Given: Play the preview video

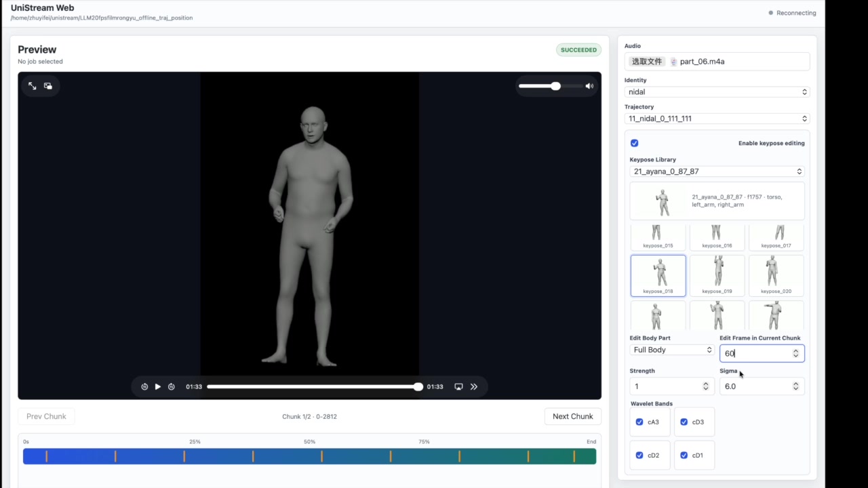Looking at the screenshot, I should click(x=158, y=386).
